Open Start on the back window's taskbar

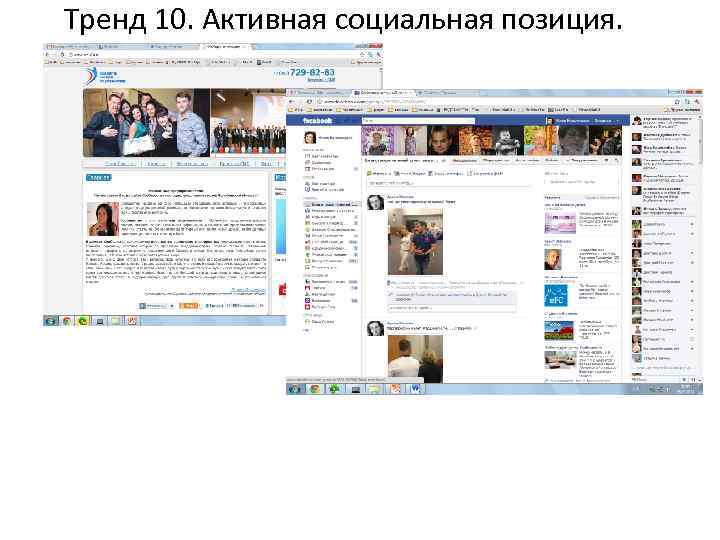[50, 321]
